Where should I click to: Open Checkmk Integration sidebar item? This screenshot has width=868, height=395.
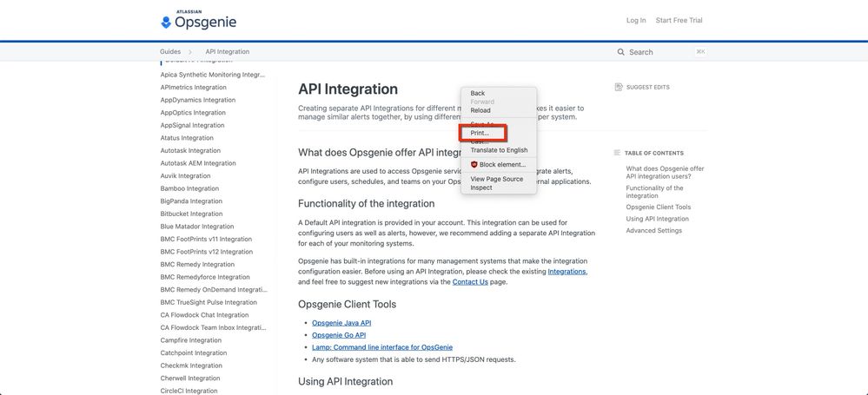(x=191, y=365)
